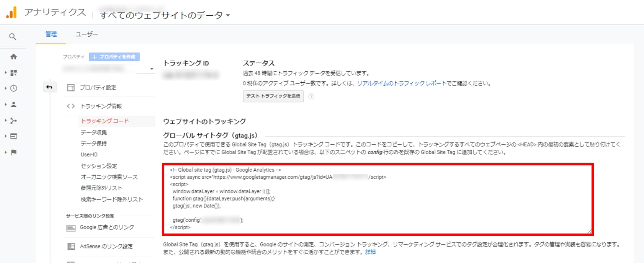The height and width of the screenshot is (263, 644).
Task: Open the Behavior window icon
Action: point(14,136)
